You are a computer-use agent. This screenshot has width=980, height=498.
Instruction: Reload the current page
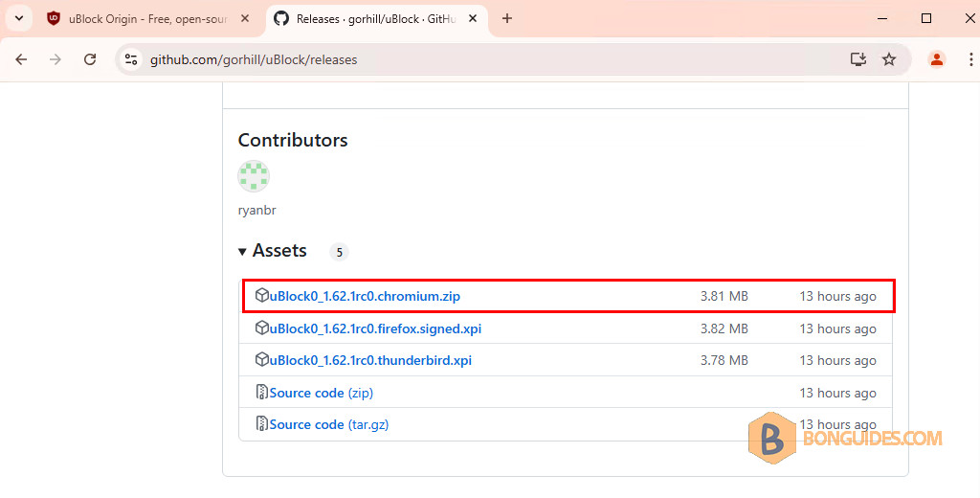click(x=90, y=59)
